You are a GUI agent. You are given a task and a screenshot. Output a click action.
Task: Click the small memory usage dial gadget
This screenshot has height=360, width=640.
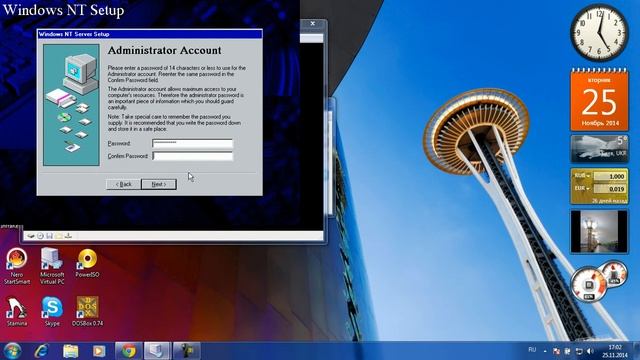click(x=614, y=275)
